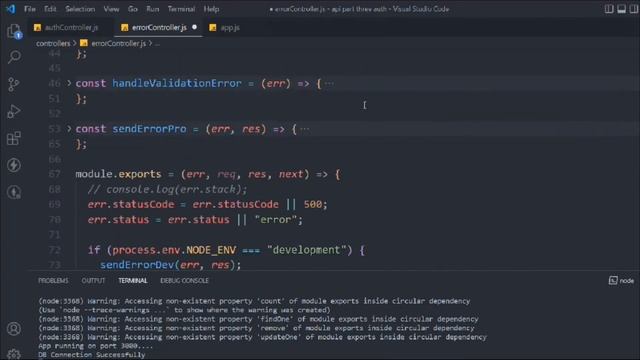
Task: Click NODE_ENV in the if condition
Action: [211, 250]
